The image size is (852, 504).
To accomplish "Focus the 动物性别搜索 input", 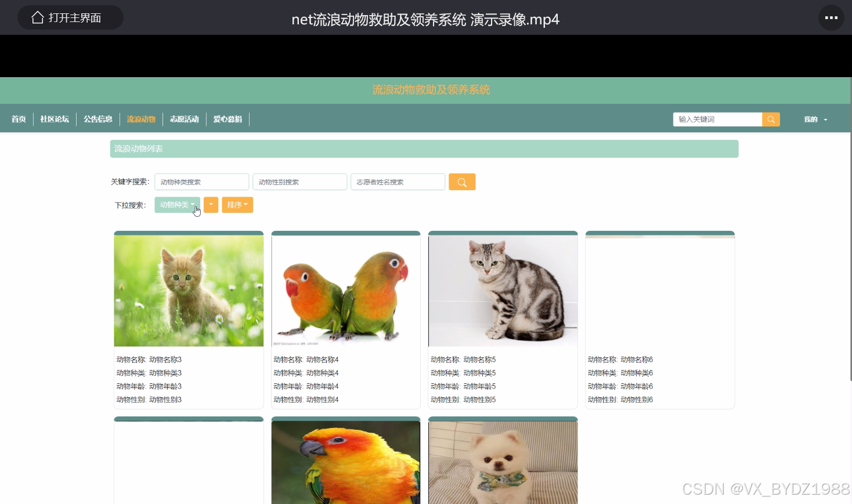I will pos(299,182).
